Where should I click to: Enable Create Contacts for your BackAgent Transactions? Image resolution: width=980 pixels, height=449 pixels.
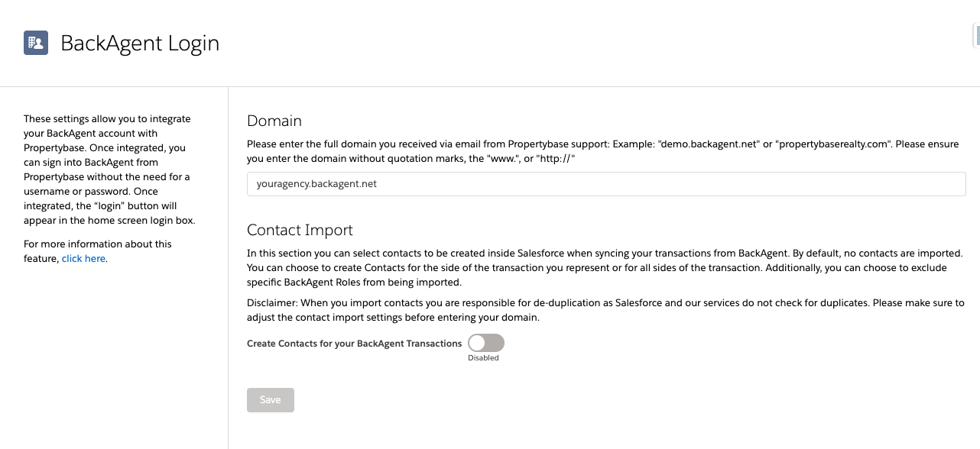(485, 344)
